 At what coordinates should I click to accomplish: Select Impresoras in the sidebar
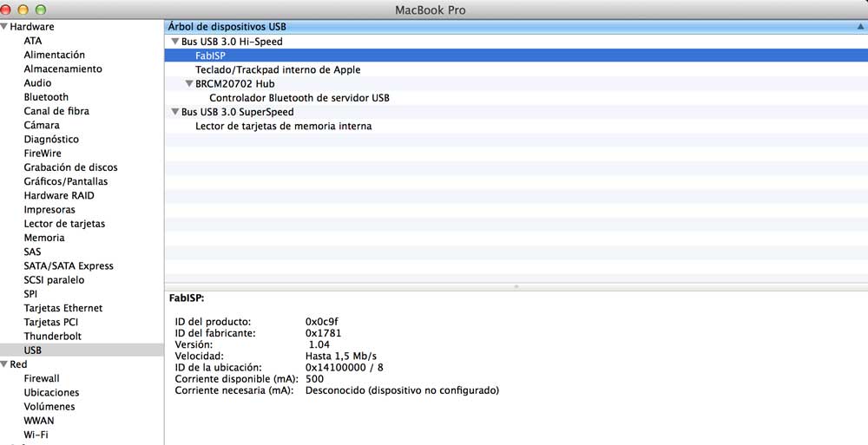coord(49,210)
